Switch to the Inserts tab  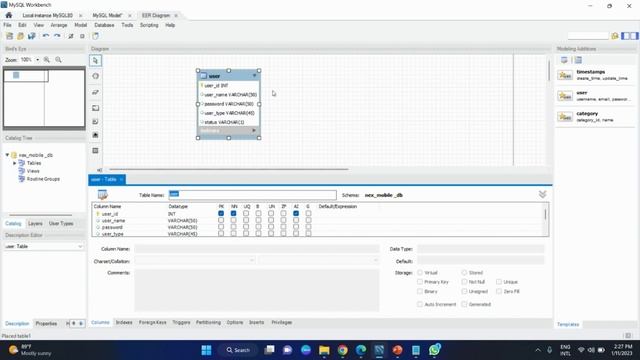point(257,322)
